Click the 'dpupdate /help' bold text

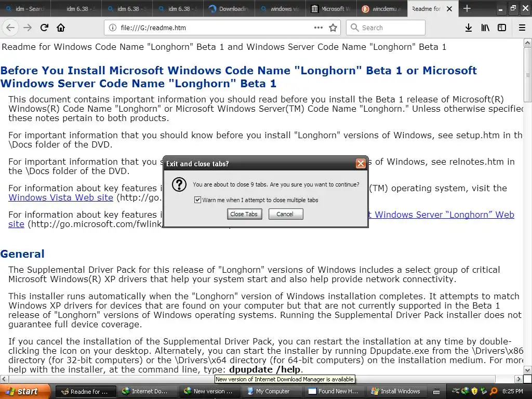pos(264,369)
